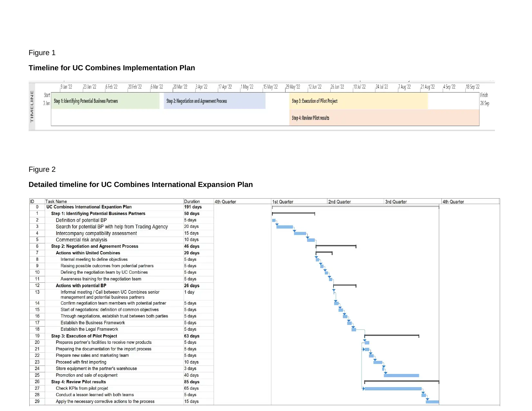Select row 'Establish the Legal Framework'

pos(121,329)
